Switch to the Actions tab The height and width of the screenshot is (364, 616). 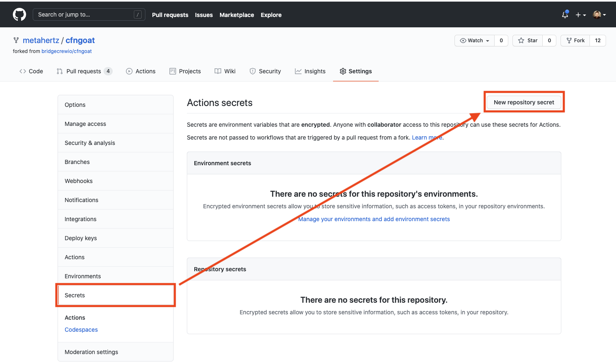141,71
